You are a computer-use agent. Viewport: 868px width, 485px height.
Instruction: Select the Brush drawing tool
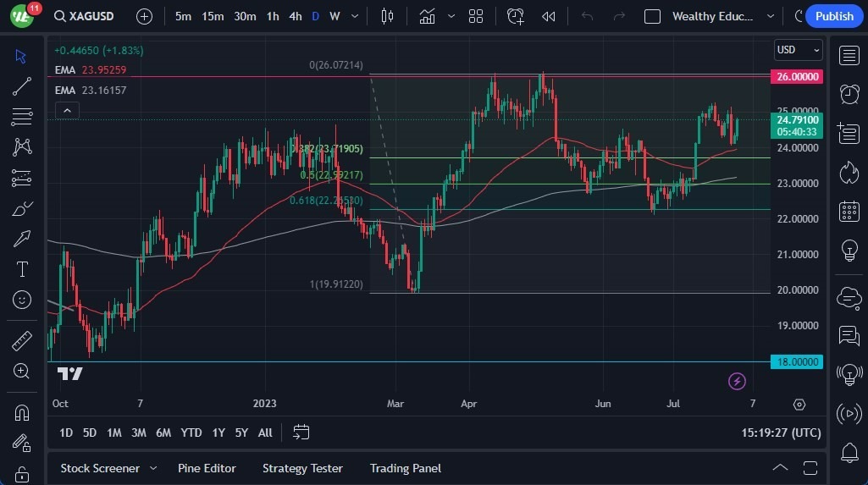22,208
